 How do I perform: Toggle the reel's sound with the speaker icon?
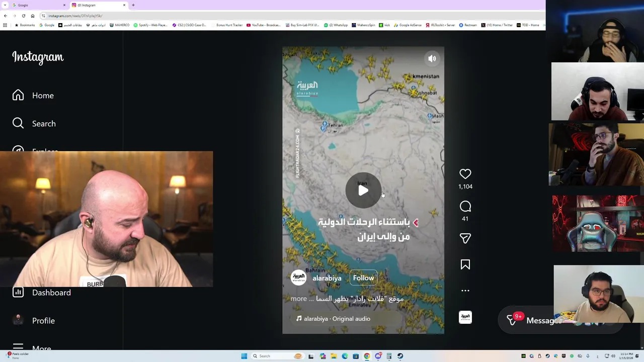click(x=432, y=59)
